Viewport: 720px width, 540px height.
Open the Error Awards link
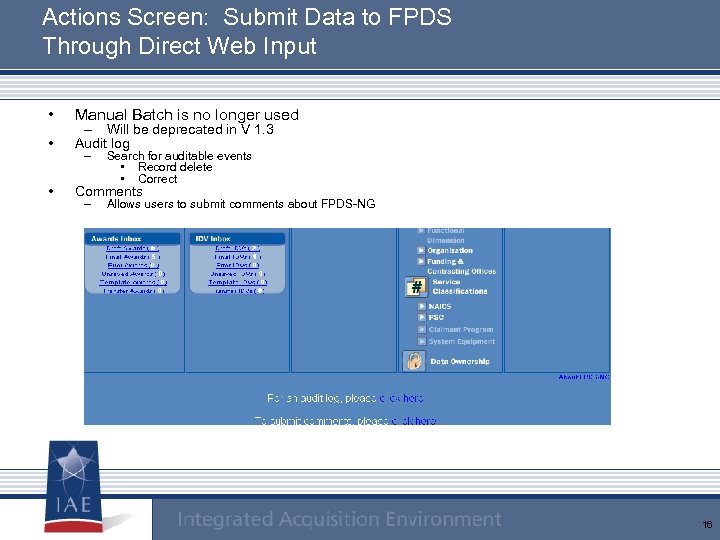pyautogui.click(x=133, y=265)
